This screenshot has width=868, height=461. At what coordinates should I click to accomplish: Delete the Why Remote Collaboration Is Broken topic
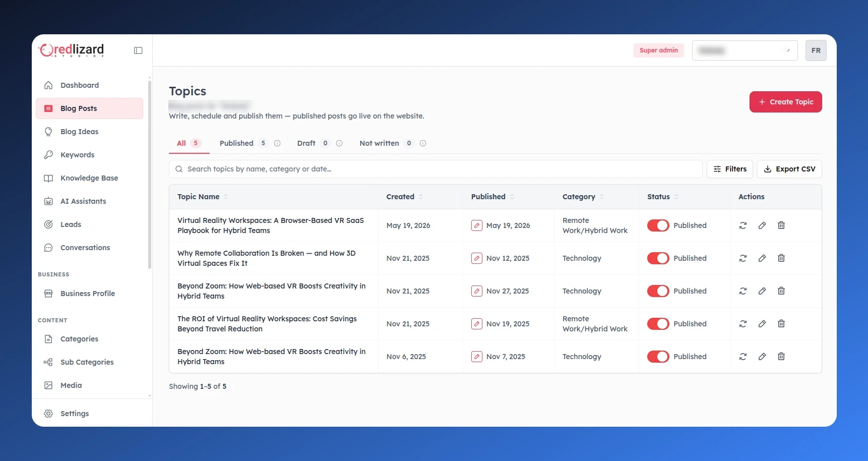point(781,258)
